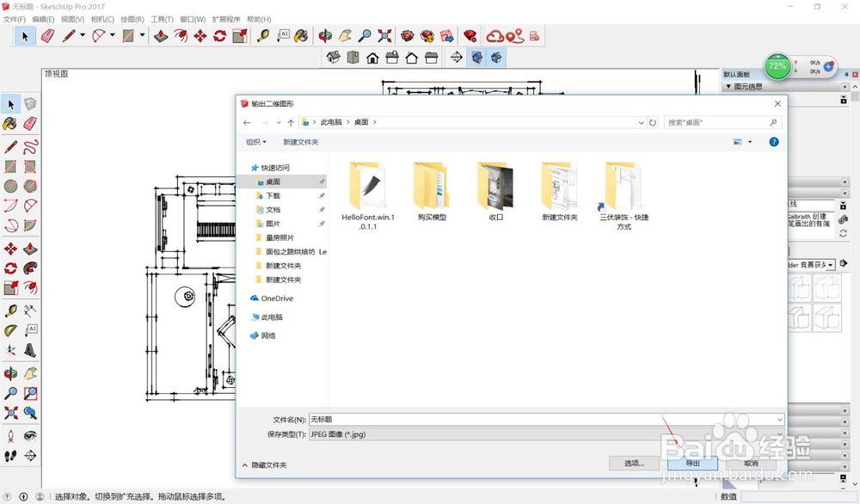Open the view mode options dropdown arrow
The height and width of the screenshot is (504, 860).
pos(750,142)
